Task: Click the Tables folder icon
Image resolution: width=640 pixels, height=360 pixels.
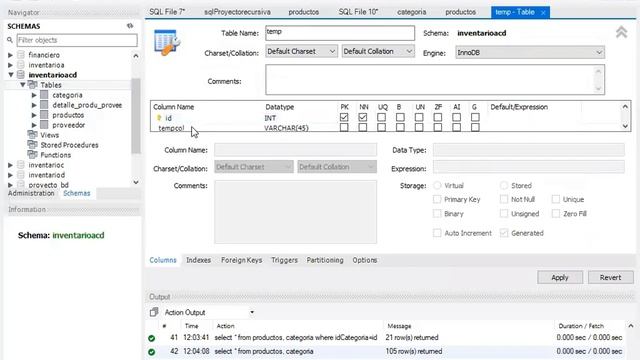Action: 33,85
